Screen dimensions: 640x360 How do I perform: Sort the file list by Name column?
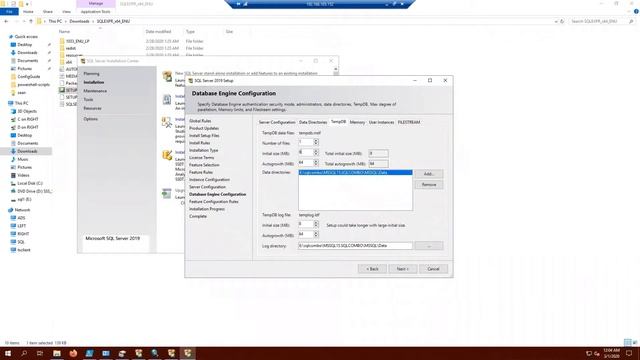coord(64,31)
